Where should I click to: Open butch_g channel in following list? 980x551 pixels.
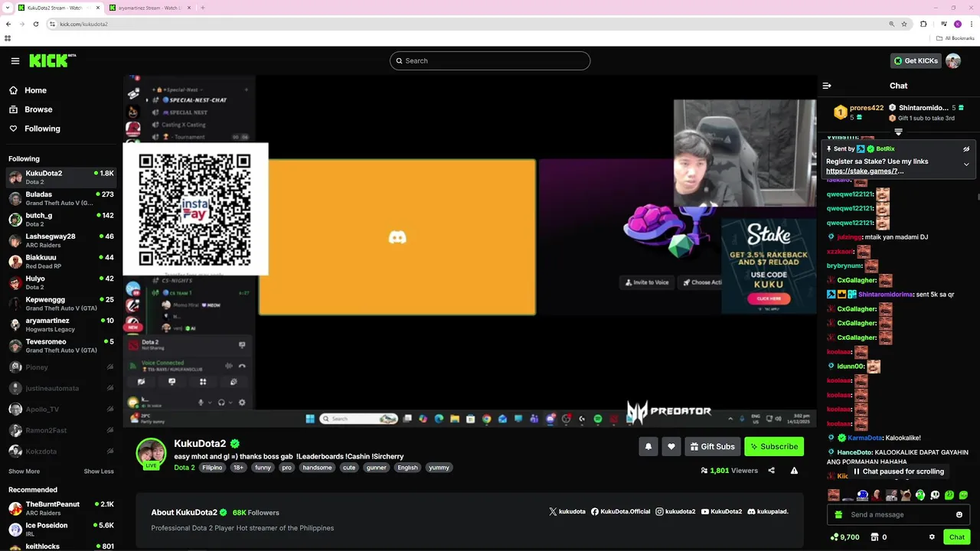pyautogui.click(x=61, y=220)
